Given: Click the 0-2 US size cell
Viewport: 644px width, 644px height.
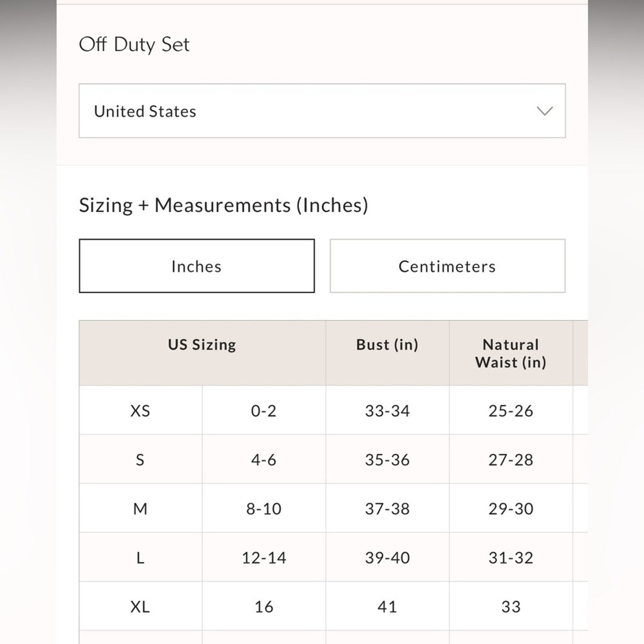Looking at the screenshot, I should coord(263,410).
